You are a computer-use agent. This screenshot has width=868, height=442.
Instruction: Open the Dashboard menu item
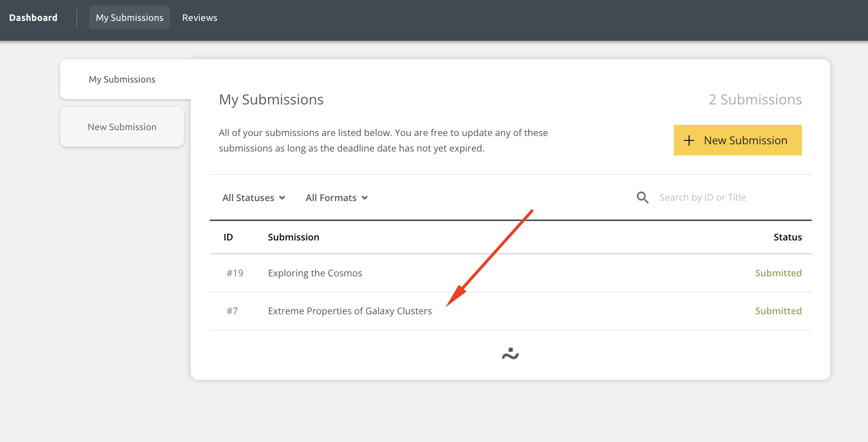point(33,17)
